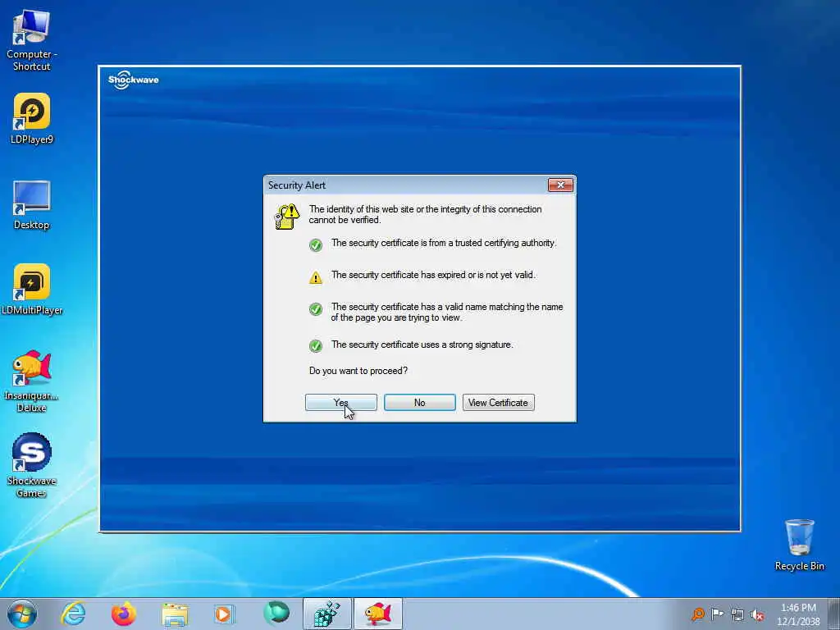The width and height of the screenshot is (840, 630).
Task: Click green check beside trusted certifying authority
Action: point(316,244)
